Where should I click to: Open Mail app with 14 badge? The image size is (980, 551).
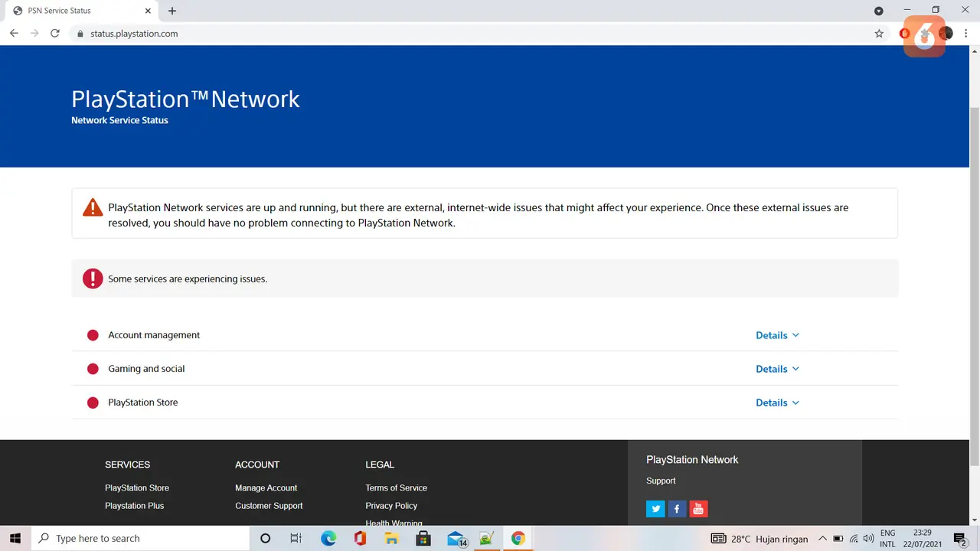tap(457, 539)
